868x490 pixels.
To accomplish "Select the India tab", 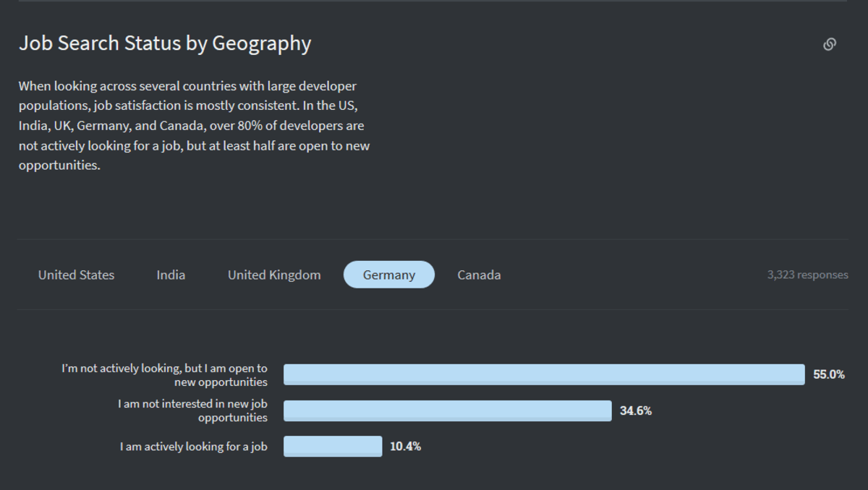I will (x=171, y=275).
